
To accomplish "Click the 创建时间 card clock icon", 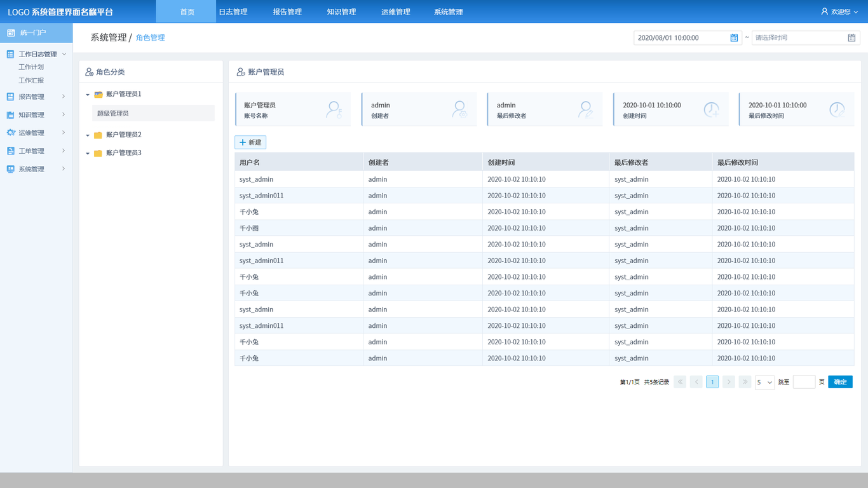I will [712, 109].
